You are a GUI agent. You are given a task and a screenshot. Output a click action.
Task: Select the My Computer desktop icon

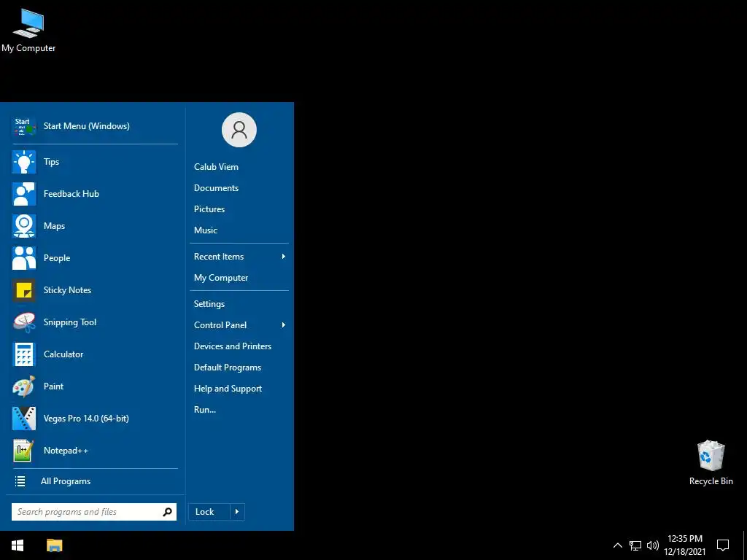tap(28, 31)
